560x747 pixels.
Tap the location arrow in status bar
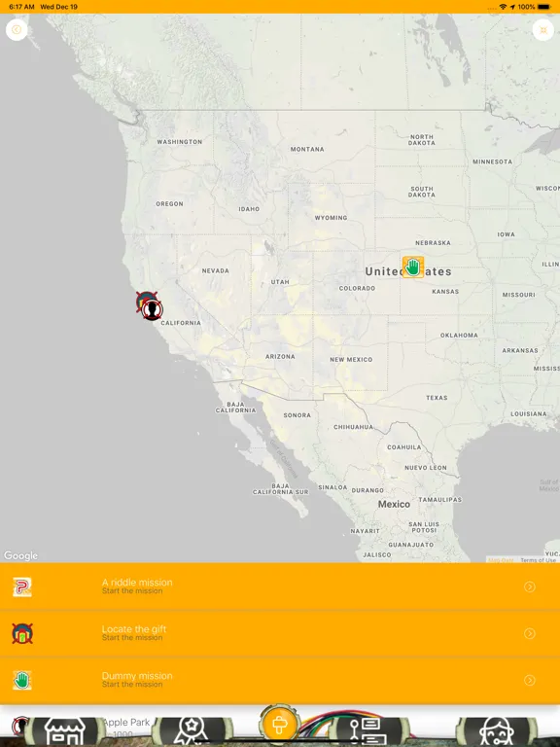(x=512, y=7)
